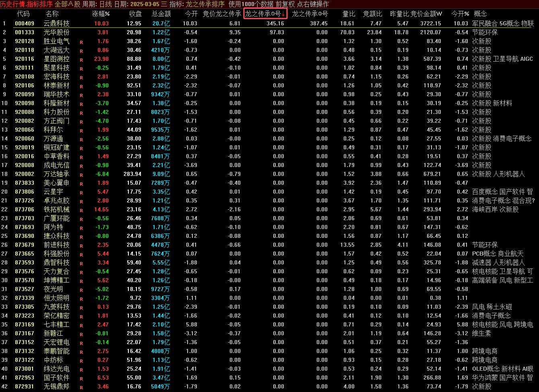Screen dimensions: 539x392
Task: Click the R marker in 铁拓机械 row
Action: 81,210
